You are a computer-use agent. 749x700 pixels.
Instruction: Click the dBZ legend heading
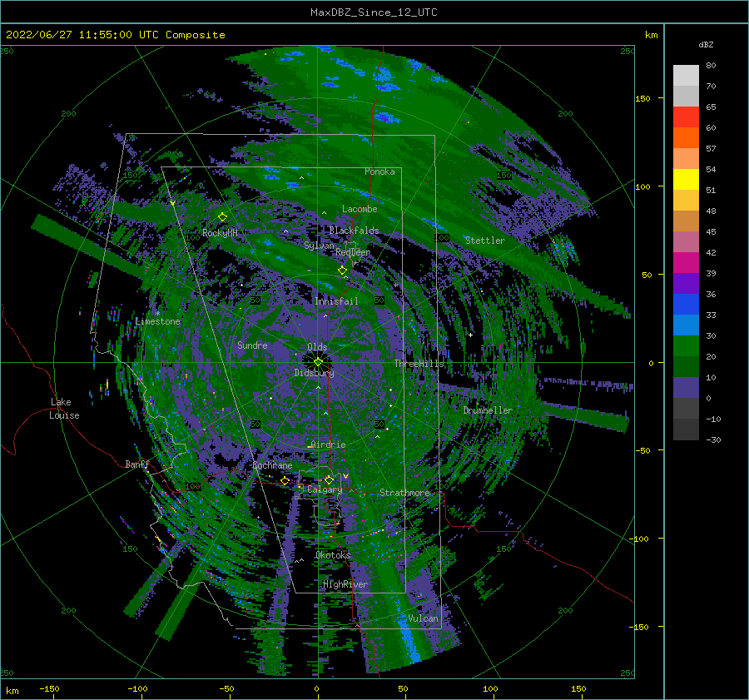(x=706, y=44)
